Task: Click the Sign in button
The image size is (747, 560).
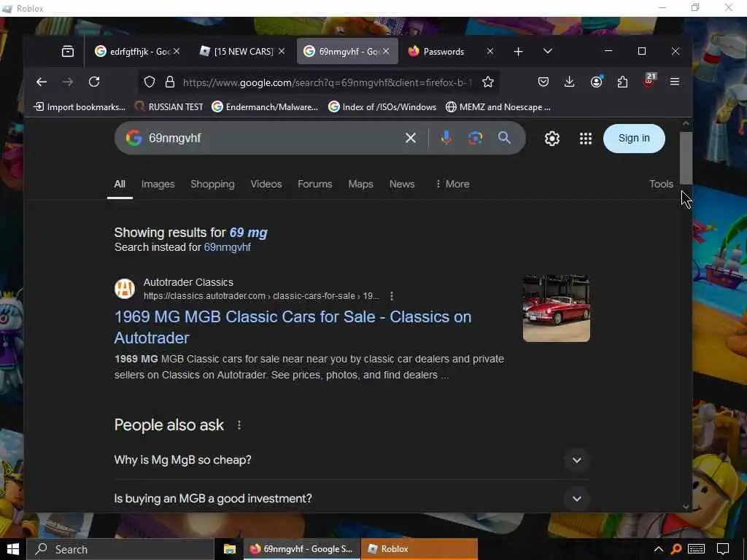Action: [634, 139]
